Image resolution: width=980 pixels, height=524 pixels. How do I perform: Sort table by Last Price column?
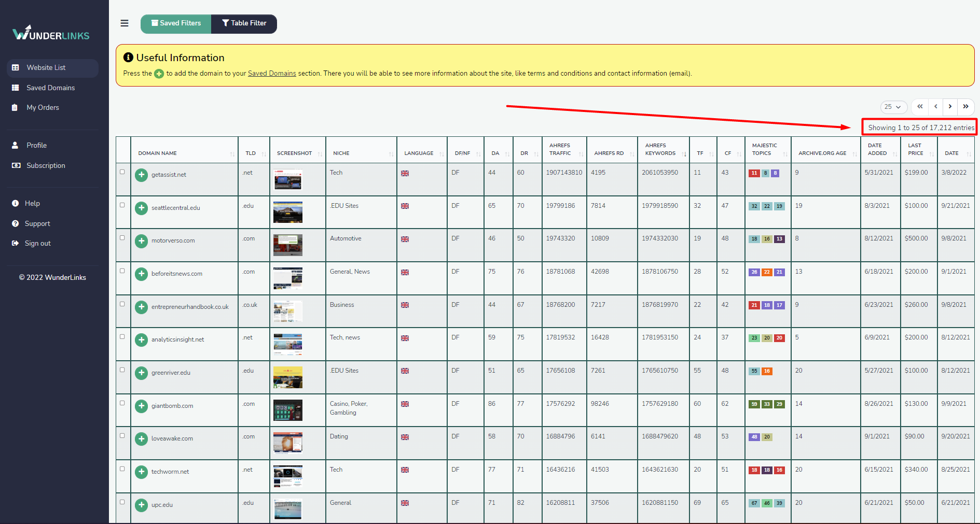[x=919, y=150]
